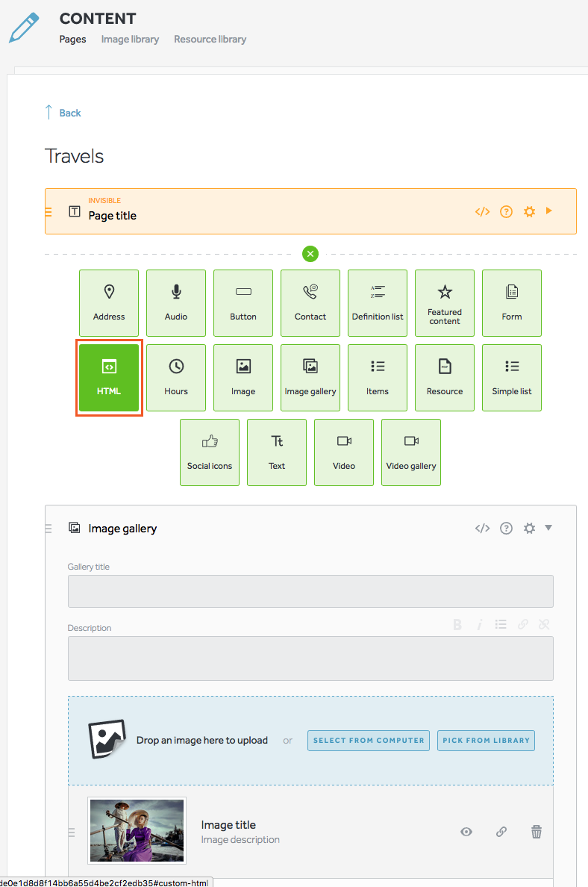Delete the image with trash icon

click(x=536, y=832)
